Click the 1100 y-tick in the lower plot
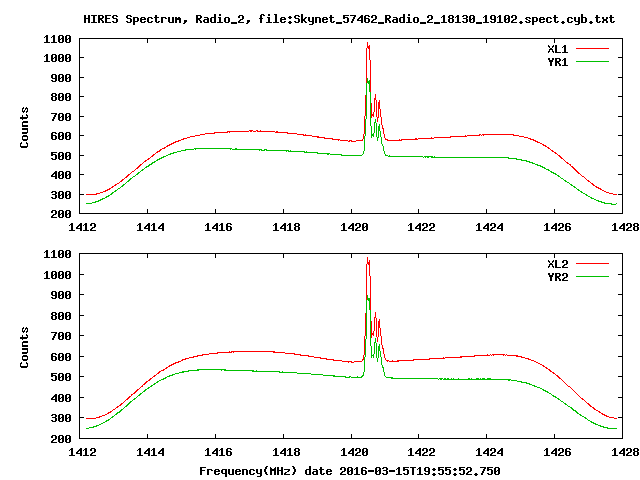The image size is (640, 480). (x=57, y=254)
